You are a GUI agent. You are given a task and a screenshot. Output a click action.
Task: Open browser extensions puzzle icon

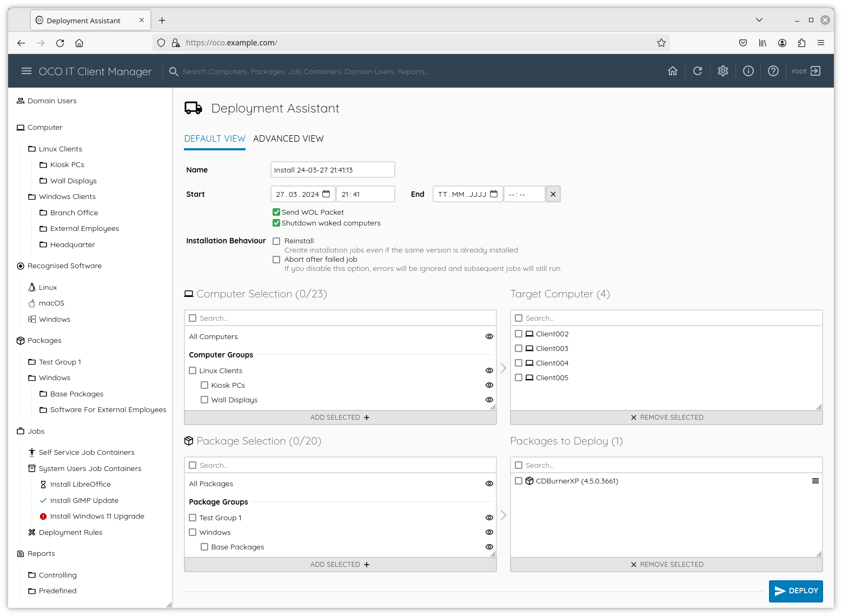(801, 43)
